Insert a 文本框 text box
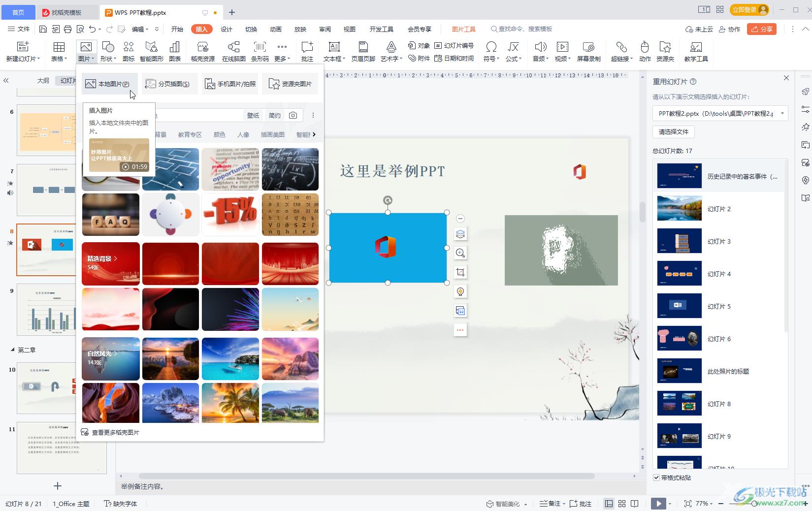 (334, 51)
